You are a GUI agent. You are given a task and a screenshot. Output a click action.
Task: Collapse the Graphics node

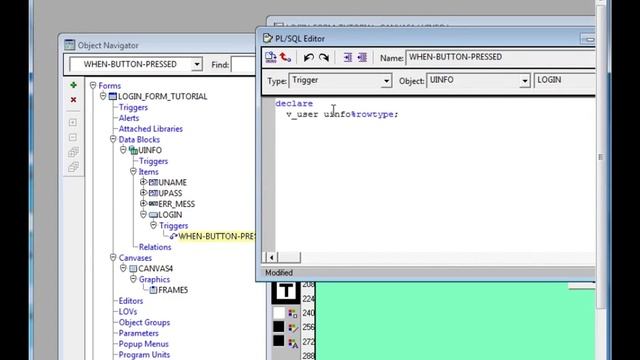click(133, 279)
